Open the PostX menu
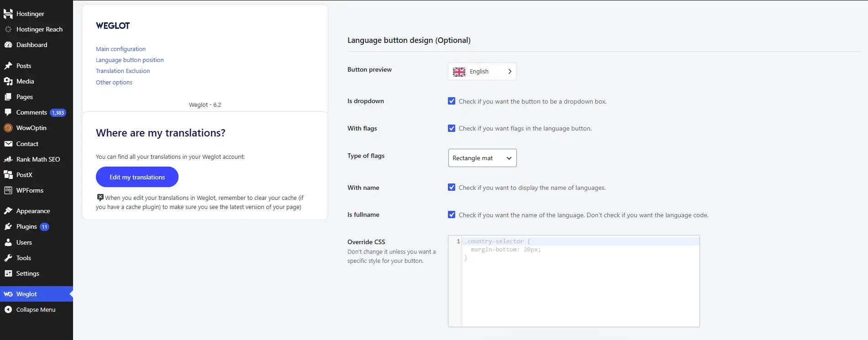868x340 pixels. [x=37, y=175]
